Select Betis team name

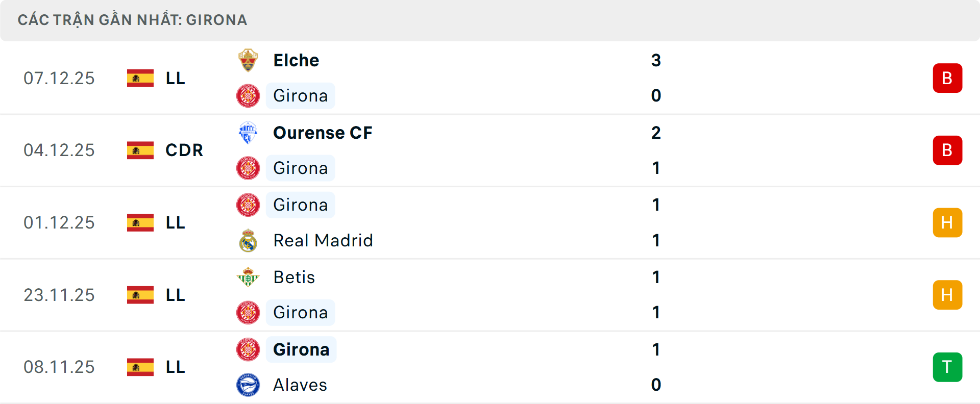[294, 277]
